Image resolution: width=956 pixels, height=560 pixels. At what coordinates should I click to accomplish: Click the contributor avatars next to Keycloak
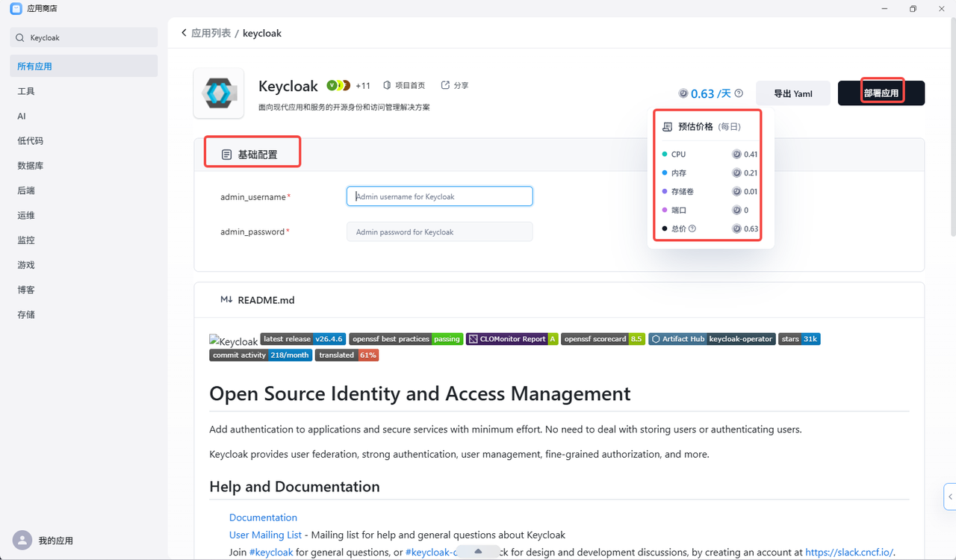point(338,85)
